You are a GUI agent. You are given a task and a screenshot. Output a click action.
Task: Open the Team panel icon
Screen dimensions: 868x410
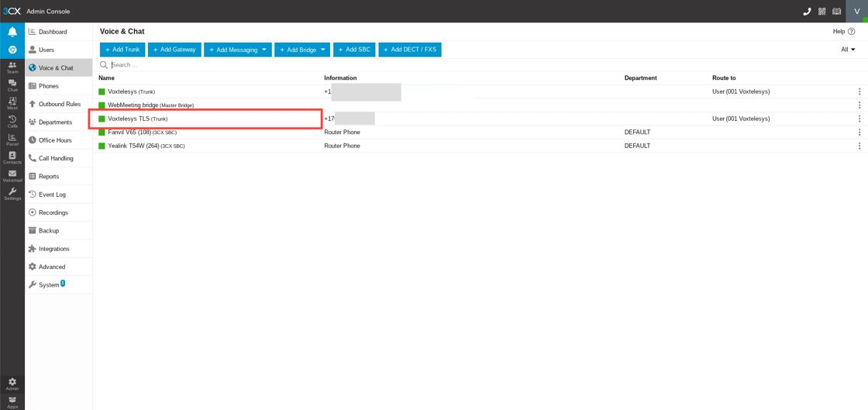pos(12,67)
